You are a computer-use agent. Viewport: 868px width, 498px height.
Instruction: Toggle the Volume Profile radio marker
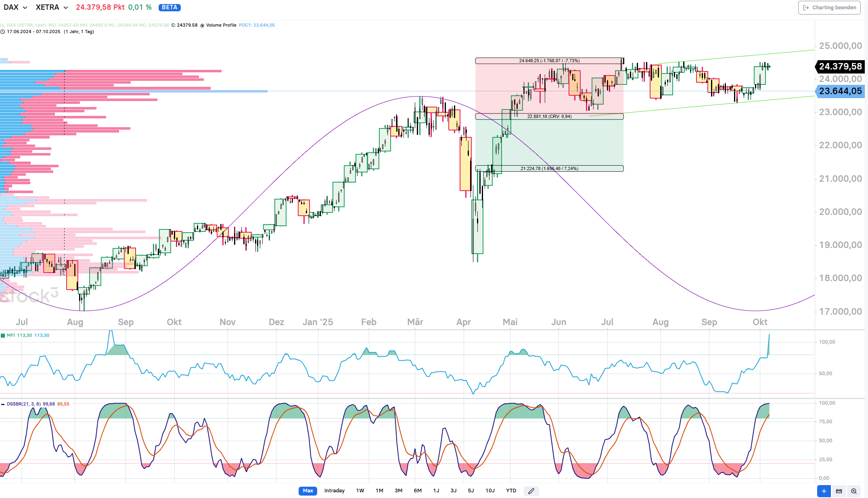coord(203,25)
